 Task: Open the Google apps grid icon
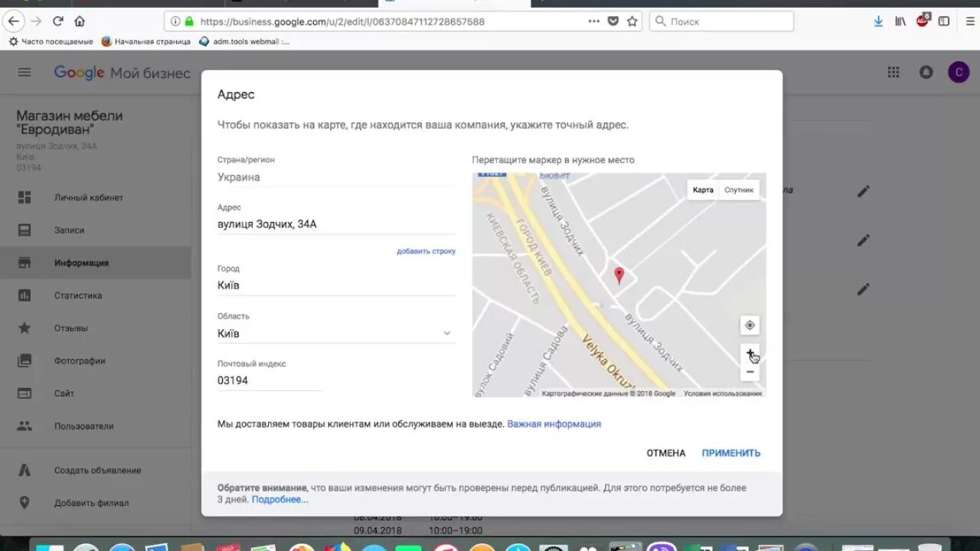pos(893,72)
